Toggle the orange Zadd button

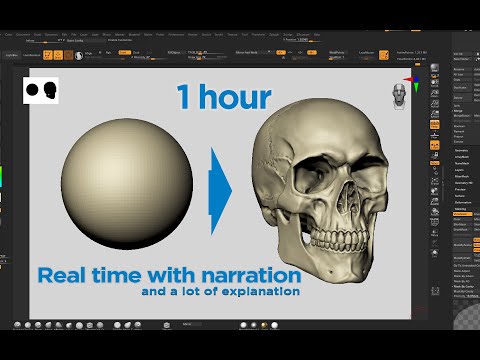point(125,53)
